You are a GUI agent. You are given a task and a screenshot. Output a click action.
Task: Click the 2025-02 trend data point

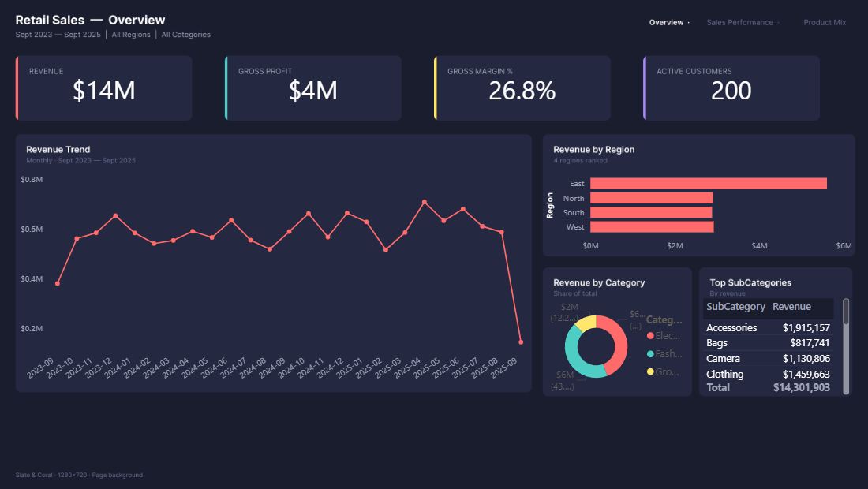tap(386, 250)
